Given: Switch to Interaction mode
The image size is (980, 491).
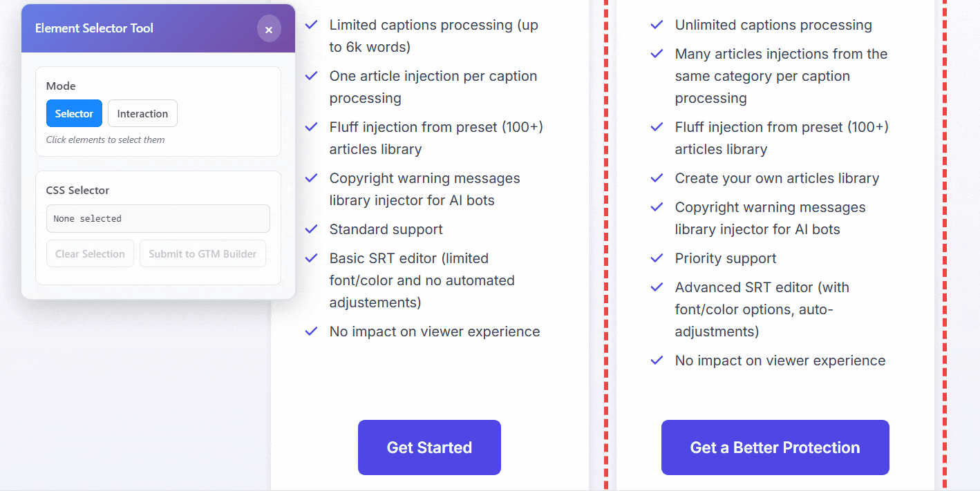Looking at the screenshot, I should pyautogui.click(x=142, y=113).
